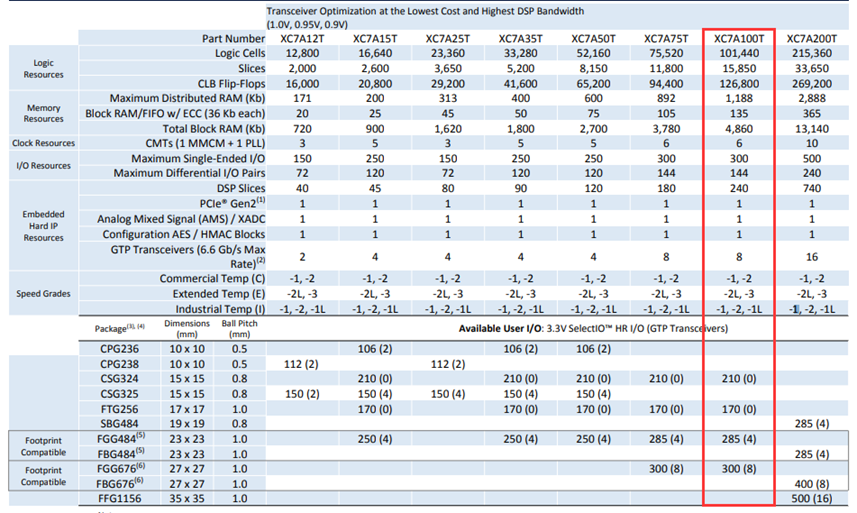857x513 pixels.
Task: Click the CLB Flip-Flops row label
Action: (x=231, y=84)
